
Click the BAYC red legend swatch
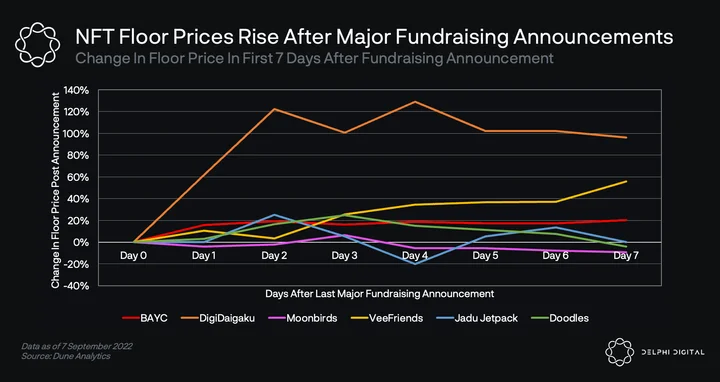coord(129,318)
